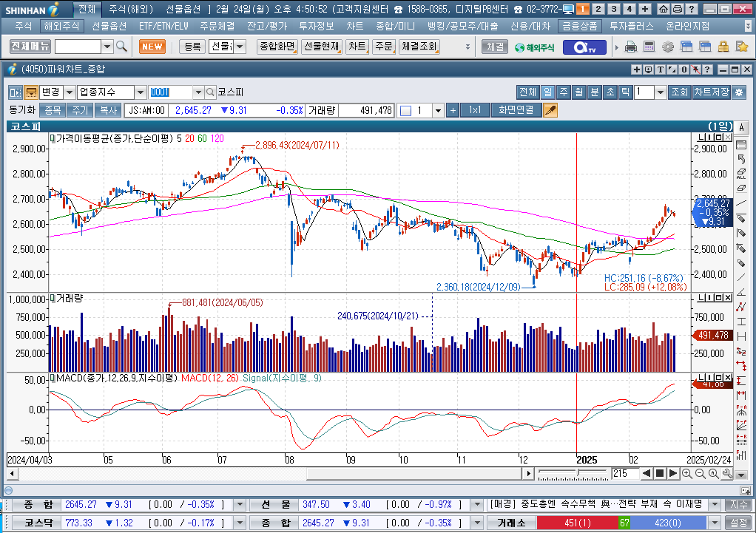756x533 pixels.
Task: Click the T font icon on chart title bar
Action: point(661,69)
